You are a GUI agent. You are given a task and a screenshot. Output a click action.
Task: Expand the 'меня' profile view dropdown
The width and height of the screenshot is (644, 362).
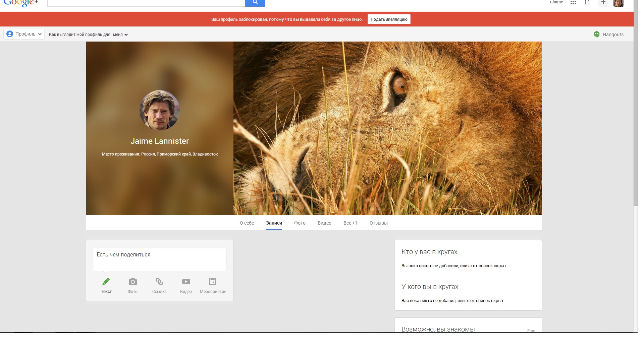[120, 35]
